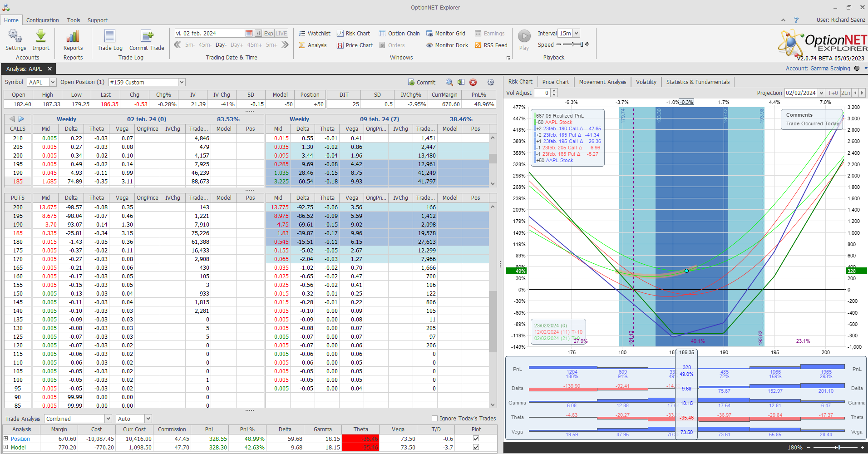Adjust the playback Speed slider
Image resolution: width=868 pixels, height=454 pixels.
tap(572, 44)
